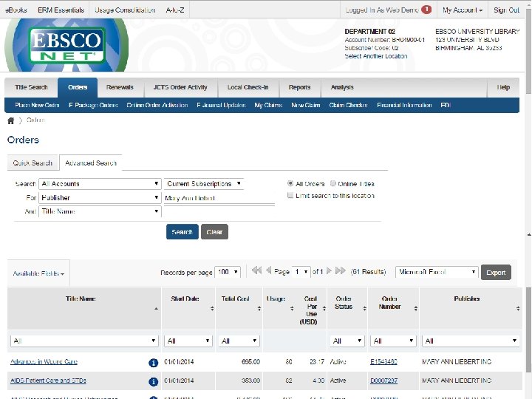Image resolution: width=532 pixels, height=399 pixels.
Task: Open the Total Cost filter dropdown
Action: [239, 341]
